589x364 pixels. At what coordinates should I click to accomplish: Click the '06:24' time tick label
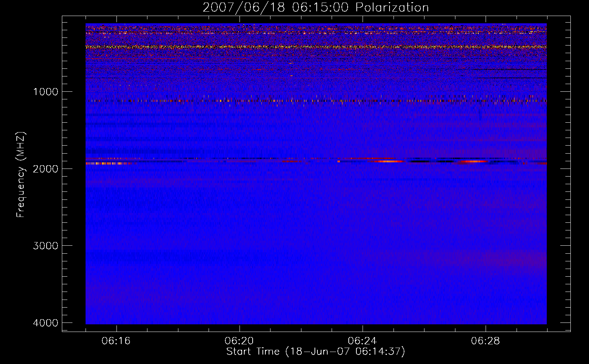tap(362, 341)
